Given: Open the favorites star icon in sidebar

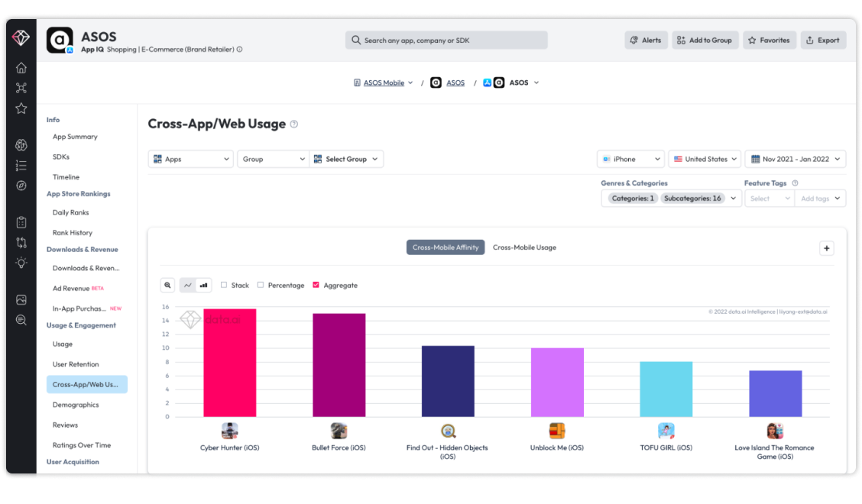Looking at the screenshot, I should point(21,108).
